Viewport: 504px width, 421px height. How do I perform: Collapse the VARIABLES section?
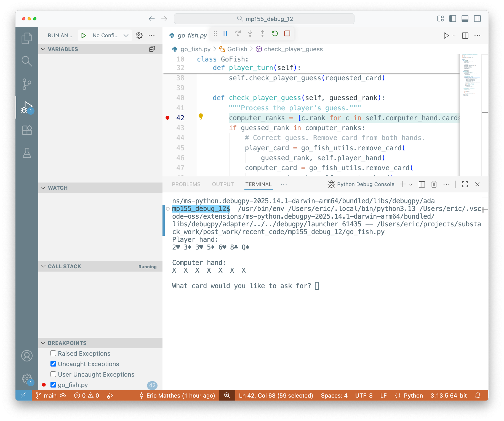tap(43, 49)
